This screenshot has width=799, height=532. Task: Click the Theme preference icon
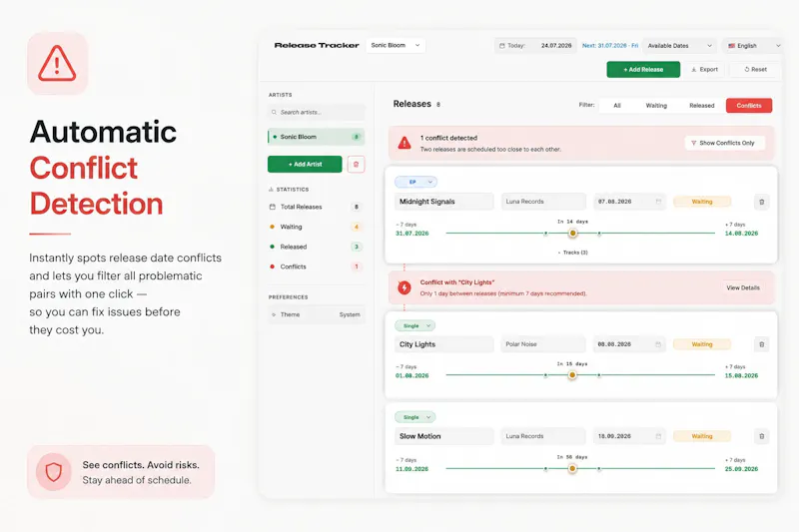(x=274, y=314)
